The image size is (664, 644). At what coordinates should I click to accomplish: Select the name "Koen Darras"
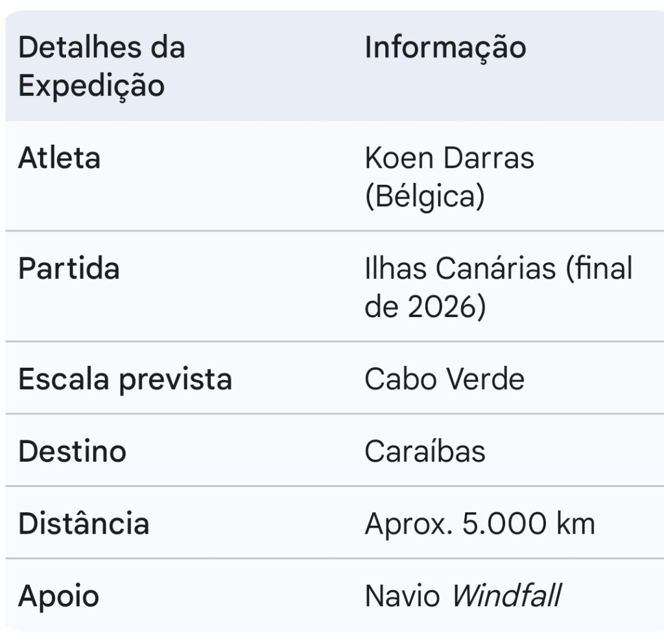click(x=449, y=158)
